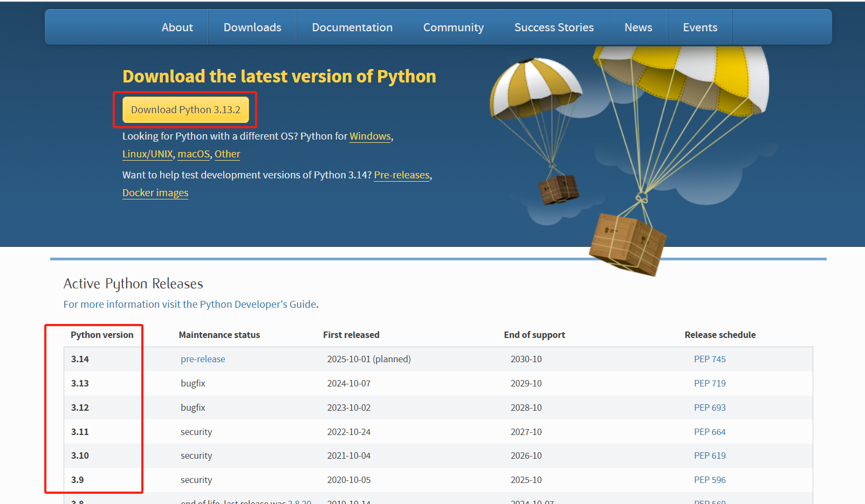This screenshot has width=865, height=504.
Task: Click the 2022-10-24 release date
Action: 349,432
